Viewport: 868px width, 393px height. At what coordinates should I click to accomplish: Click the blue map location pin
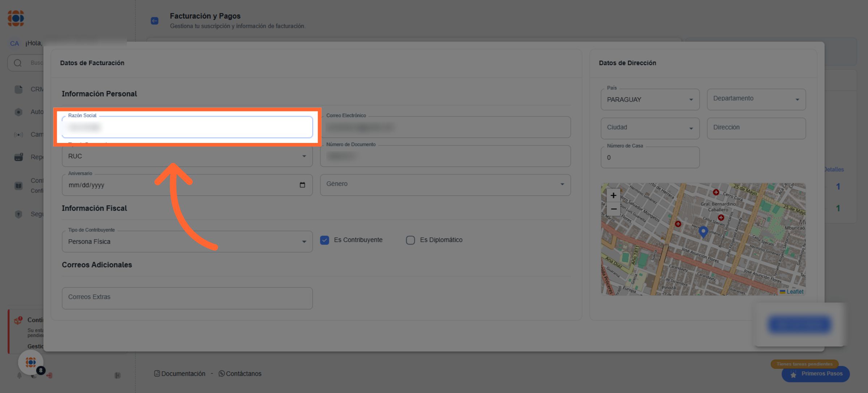click(703, 231)
